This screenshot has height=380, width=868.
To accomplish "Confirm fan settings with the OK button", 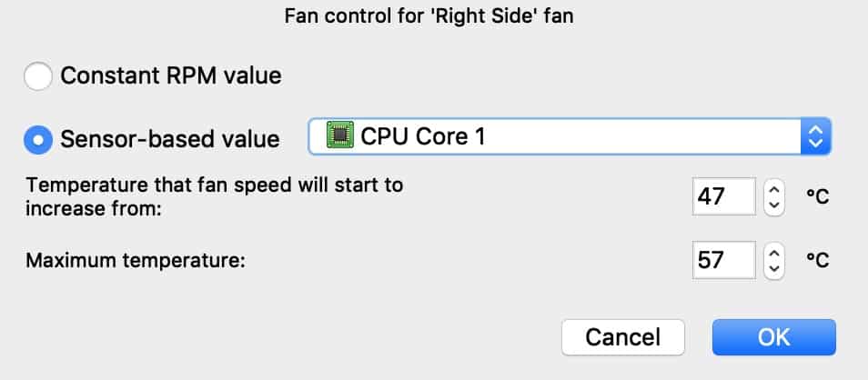I will pyautogui.click(x=774, y=337).
